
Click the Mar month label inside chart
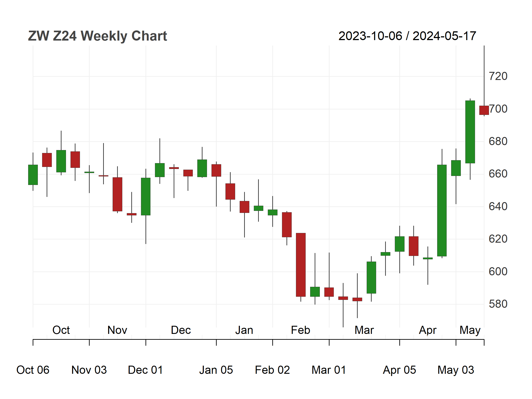click(364, 330)
